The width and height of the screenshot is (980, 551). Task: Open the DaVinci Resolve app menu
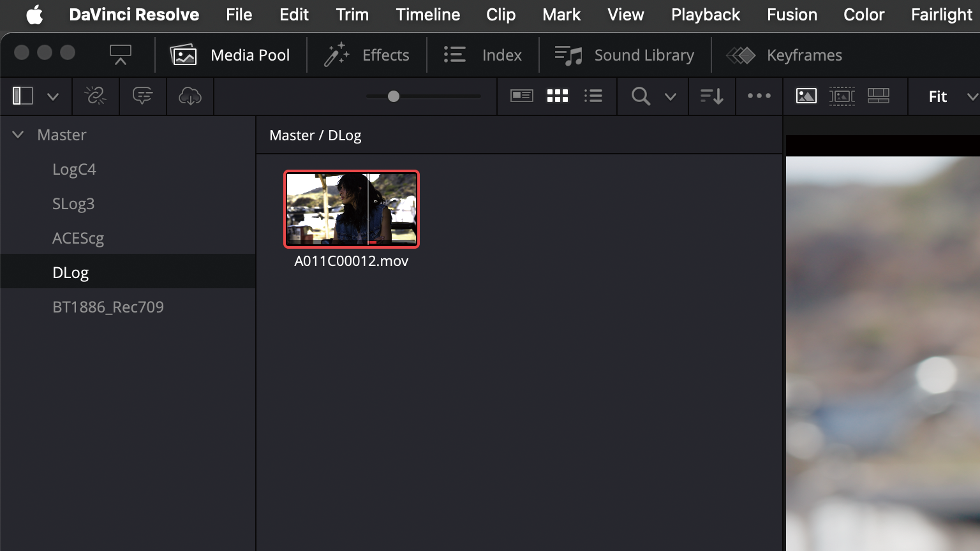coord(134,14)
